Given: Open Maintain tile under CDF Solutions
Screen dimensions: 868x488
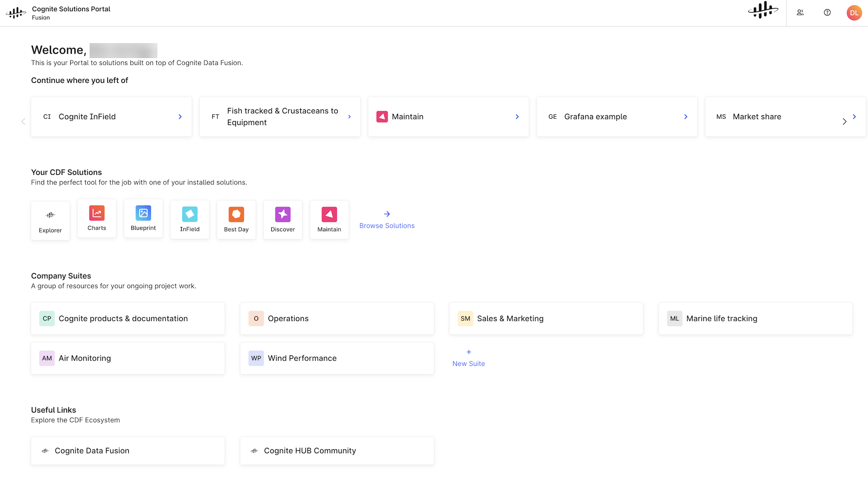Looking at the screenshot, I should pyautogui.click(x=329, y=220).
